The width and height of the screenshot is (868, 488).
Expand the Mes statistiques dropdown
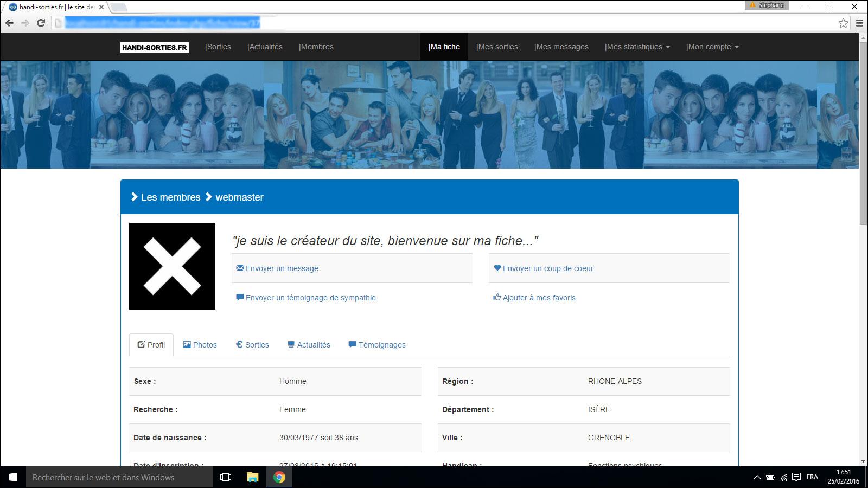click(x=637, y=47)
